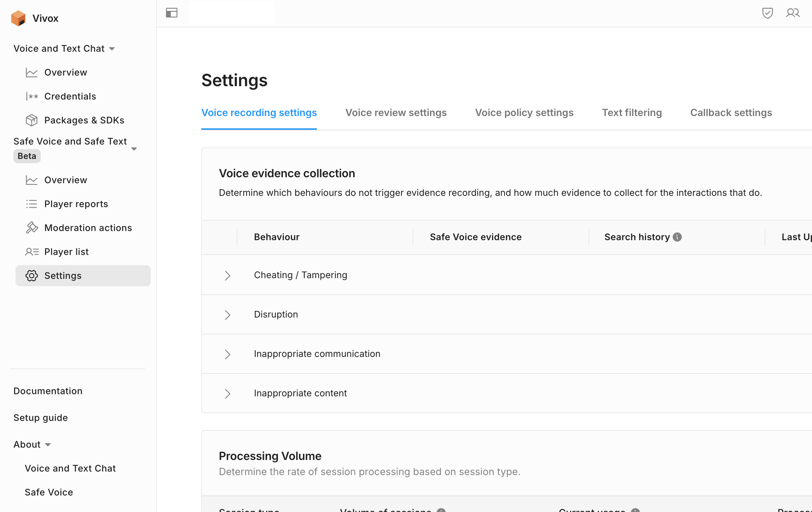The image size is (812, 512).
Task: Select the Moderation actions icon
Action: pyautogui.click(x=31, y=228)
